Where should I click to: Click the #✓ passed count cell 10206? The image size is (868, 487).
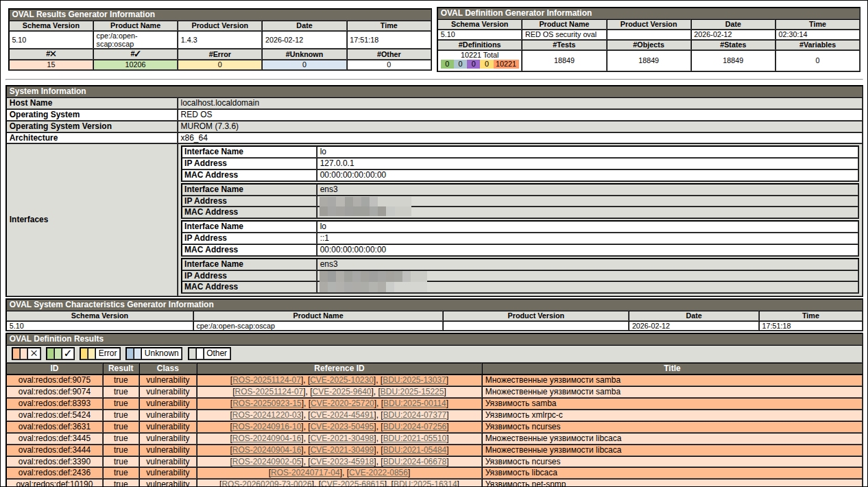point(135,64)
